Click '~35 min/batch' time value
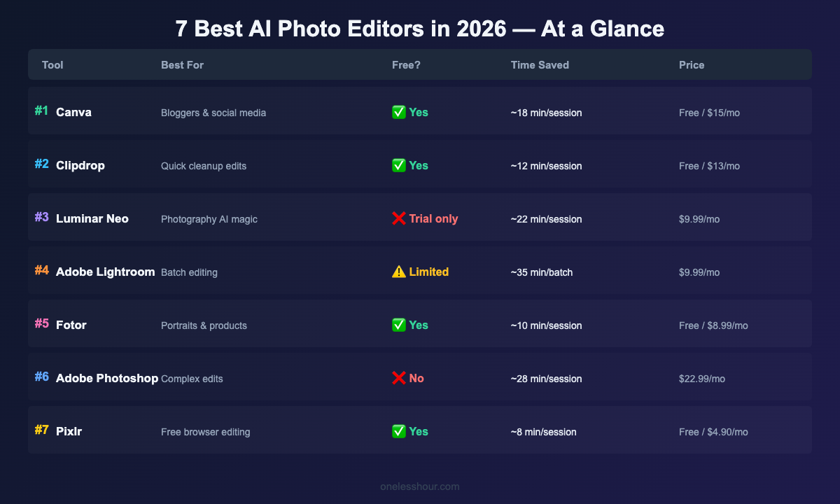Image resolution: width=840 pixels, height=504 pixels. pos(542,272)
